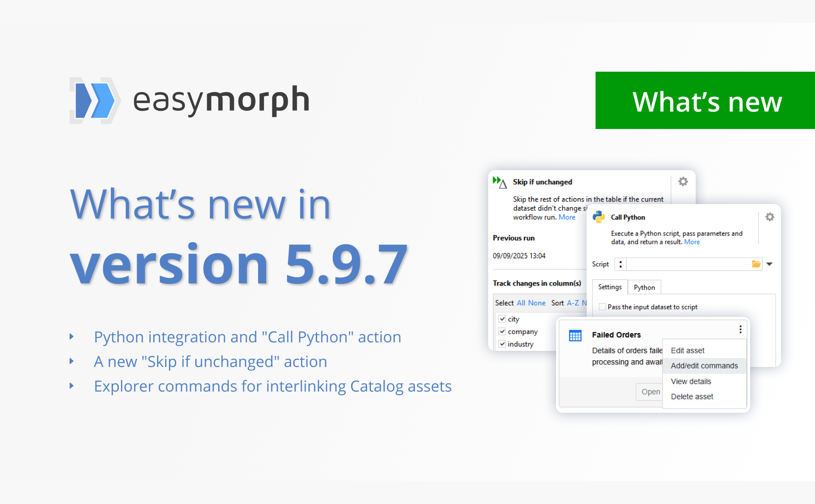The width and height of the screenshot is (815, 504).
Task: Click the green What's new banner
Action: coord(705,101)
